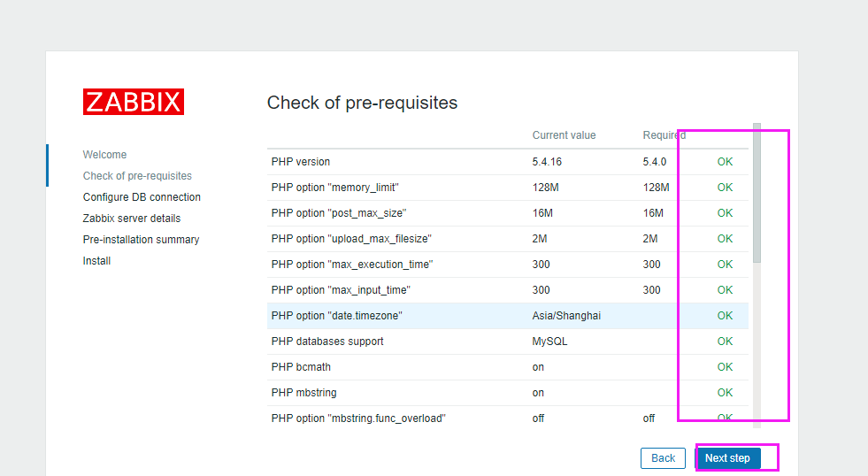Image resolution: width=868 pixels, height=476 pixels.
Task: Click the prerequisites list scrollbar thumb
Action: [x=757, y=195]
